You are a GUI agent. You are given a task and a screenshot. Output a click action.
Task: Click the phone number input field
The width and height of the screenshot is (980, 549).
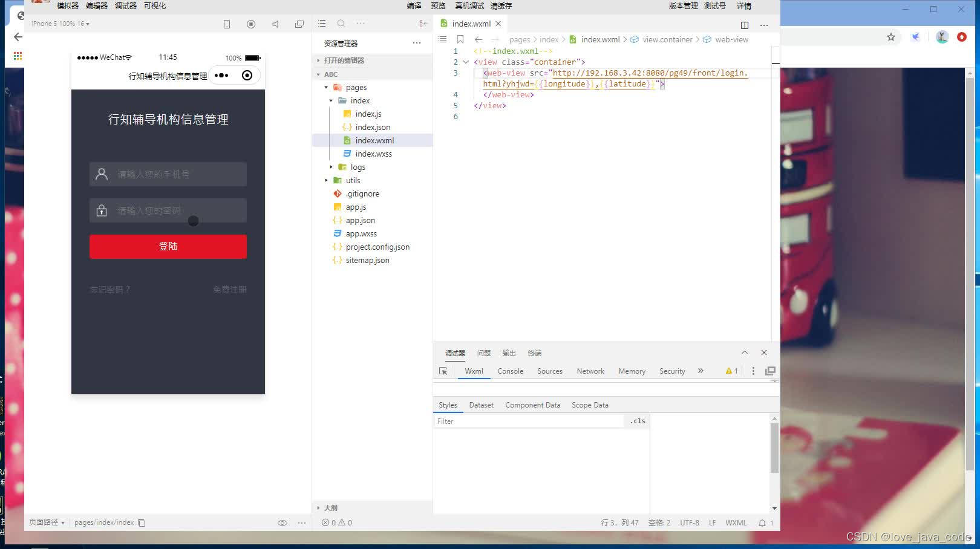(x=168, y=174)
